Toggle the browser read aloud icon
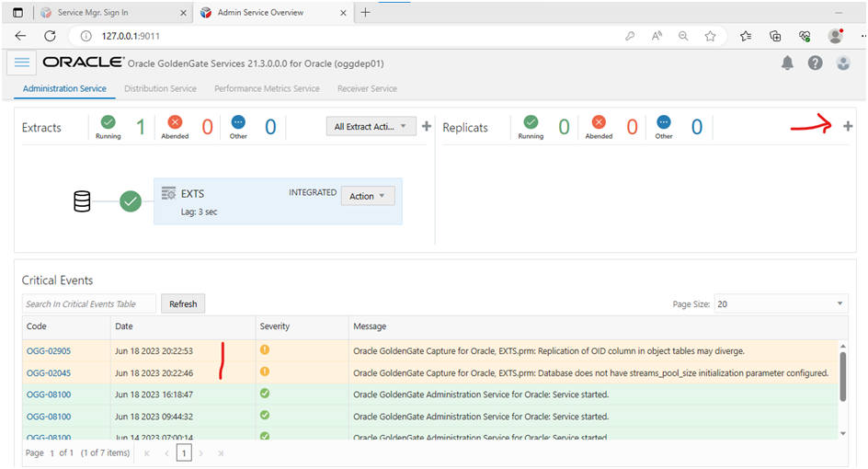The image size is (868, 469). (x=657, y=36)
